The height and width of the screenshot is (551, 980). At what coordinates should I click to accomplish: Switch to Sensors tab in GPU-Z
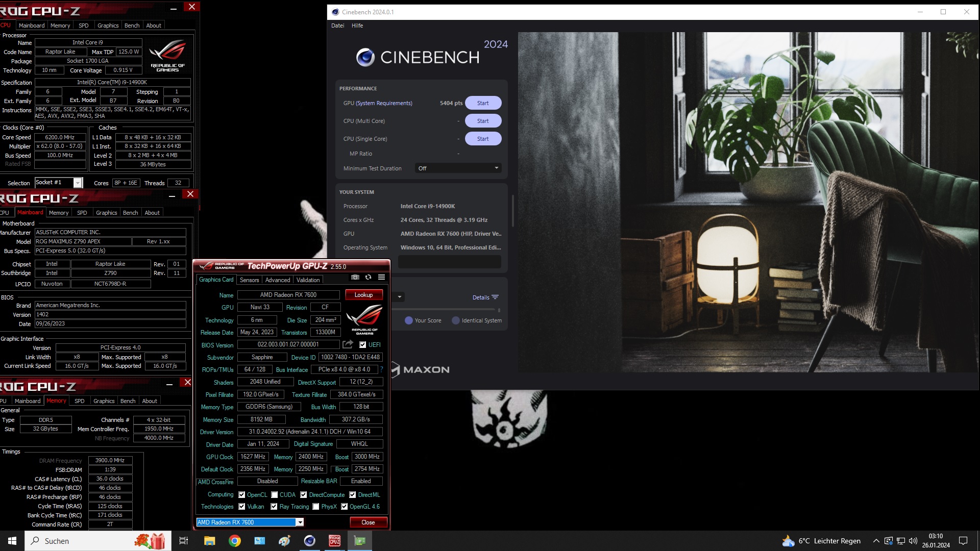[249, 280]
